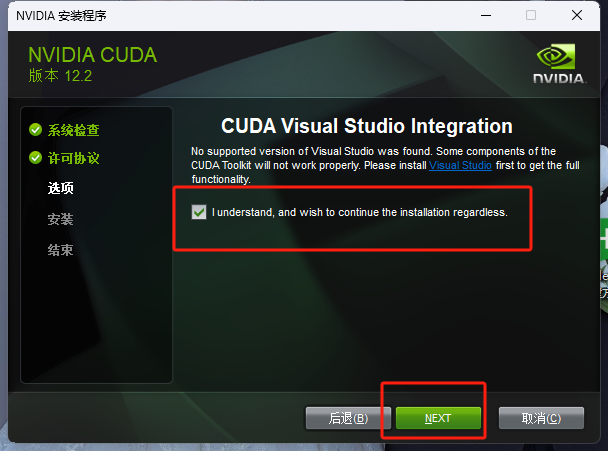This screenshot has width=608, height=451.
Task: Click the CUDA Visual Studio Integration heading
Action: [367, 126]
